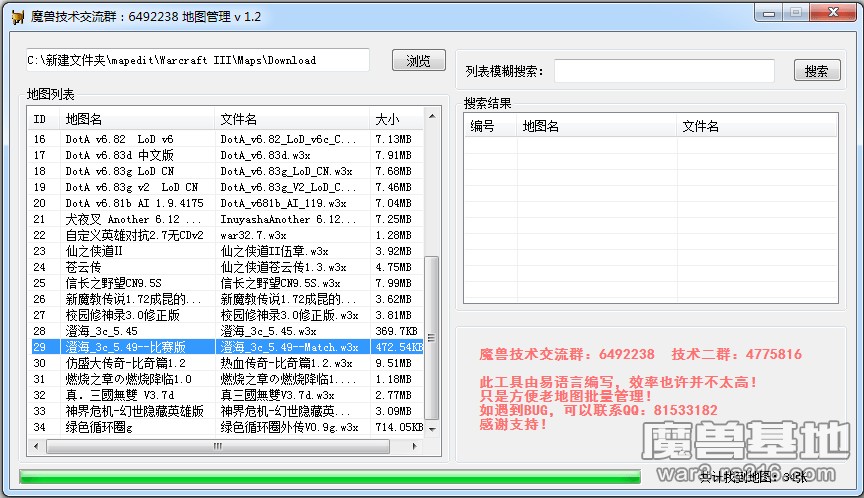The height and width of the screenshot is (498, 864).
Task: Focus the 列表模糊搜索 search input field
Action: [664, 71]
